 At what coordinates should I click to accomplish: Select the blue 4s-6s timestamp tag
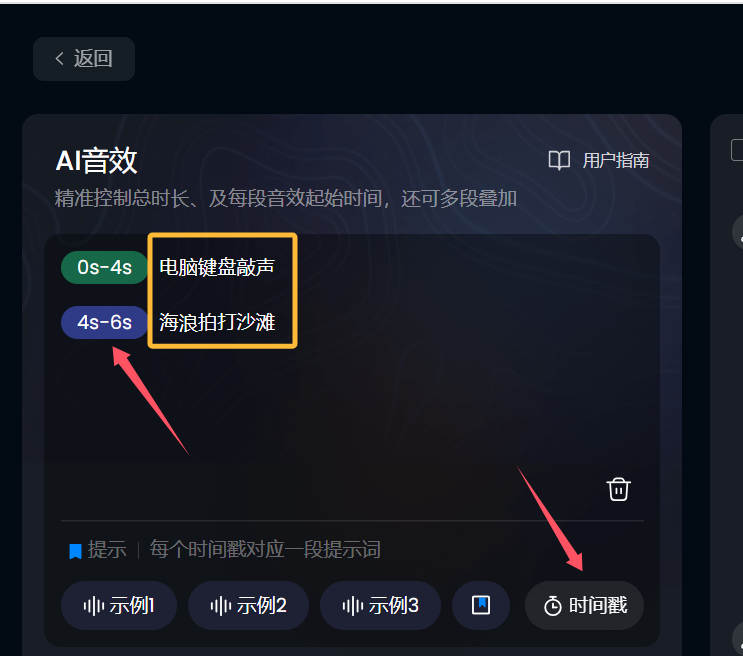[104, 322]
